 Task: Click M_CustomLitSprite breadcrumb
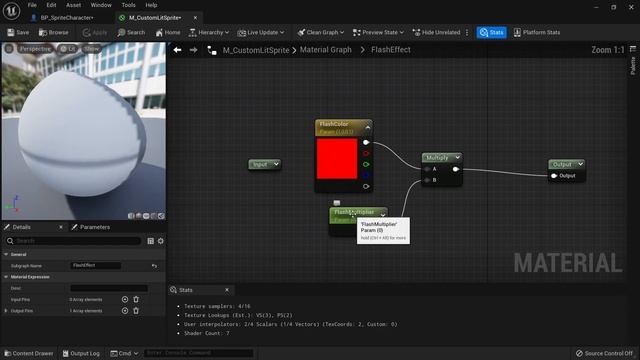coord(256,50)
